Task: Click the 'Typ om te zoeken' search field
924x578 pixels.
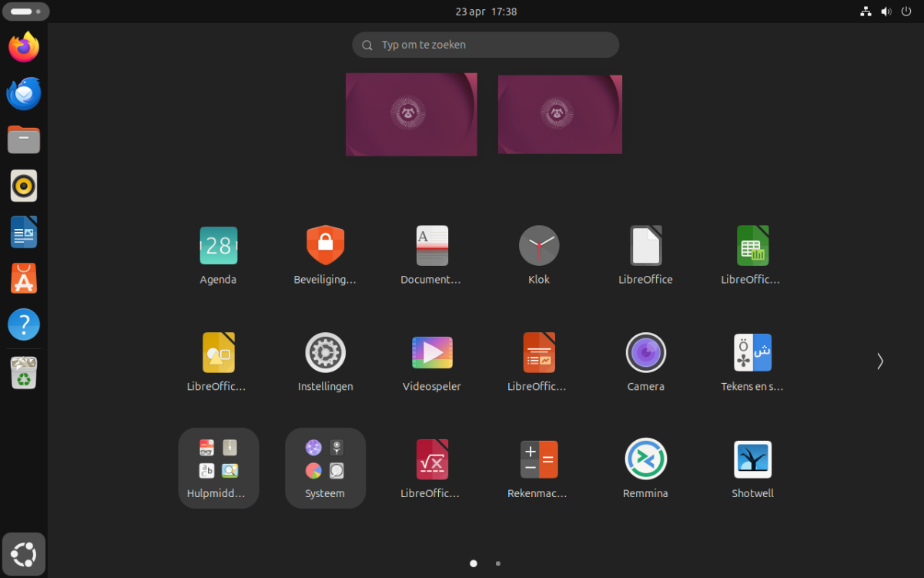Action: 486,45
